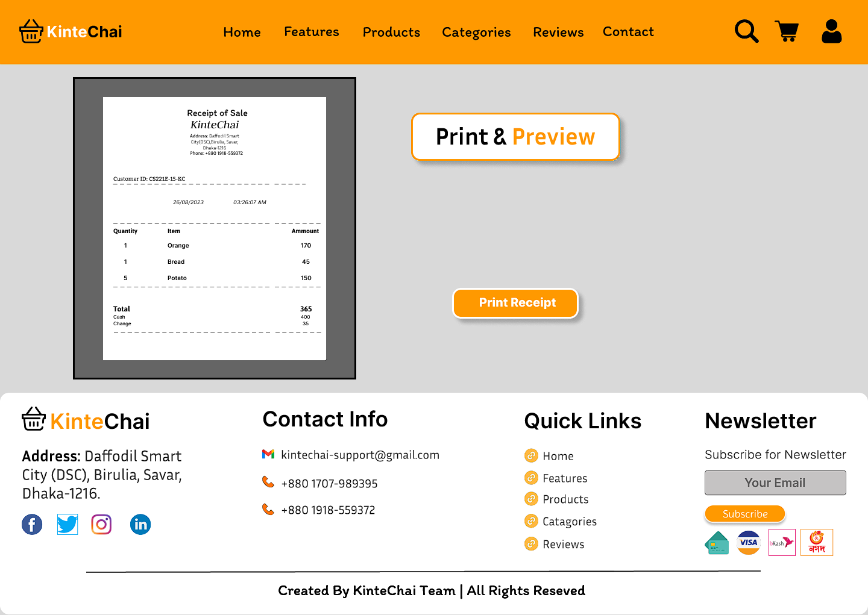Viewport: 868px width, 615px height.
Task: Select the VISA payment icon
Action: coord(749,543)
